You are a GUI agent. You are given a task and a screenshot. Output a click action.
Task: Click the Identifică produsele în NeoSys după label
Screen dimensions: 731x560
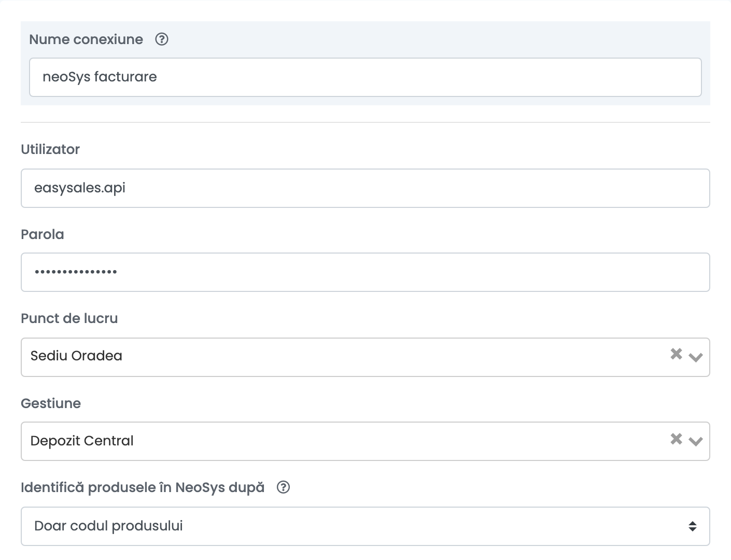143,487
